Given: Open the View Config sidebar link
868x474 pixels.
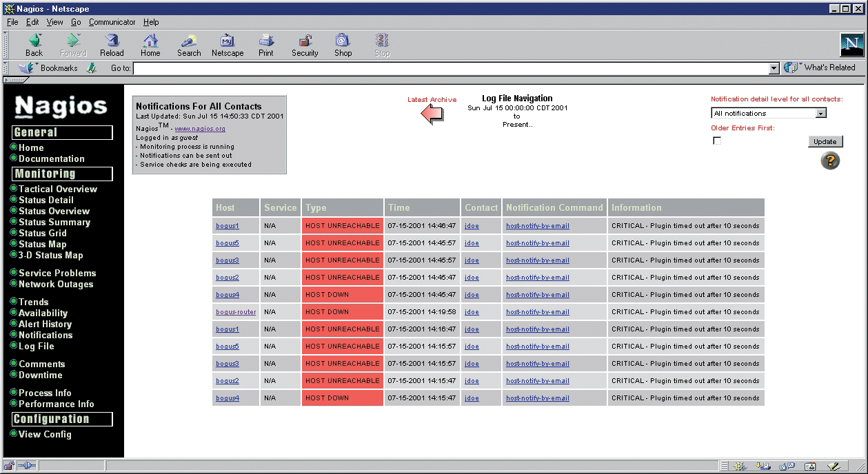Looking at the screenshot, I should [x=45, y=434].
